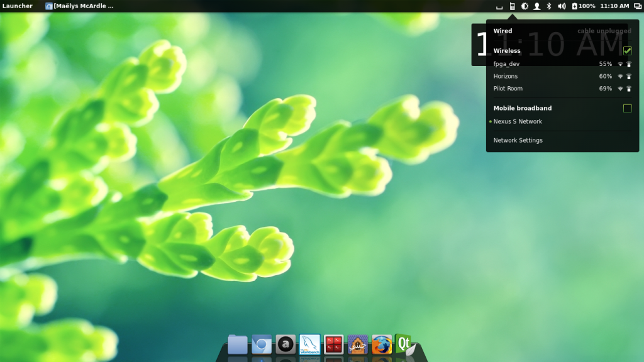The height and width of the screenshot is (362, 644).
Task: Open the battery 100% indicator menu
Action: pos(583,6)
